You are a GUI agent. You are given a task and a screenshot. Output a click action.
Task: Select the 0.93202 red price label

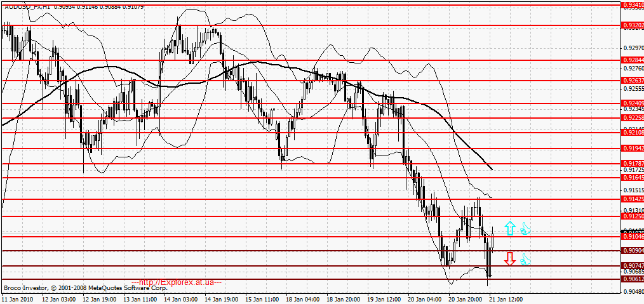[633, 25]
